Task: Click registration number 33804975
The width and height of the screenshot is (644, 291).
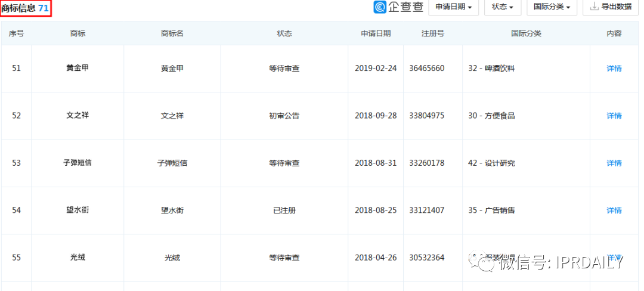Action: 427,116
